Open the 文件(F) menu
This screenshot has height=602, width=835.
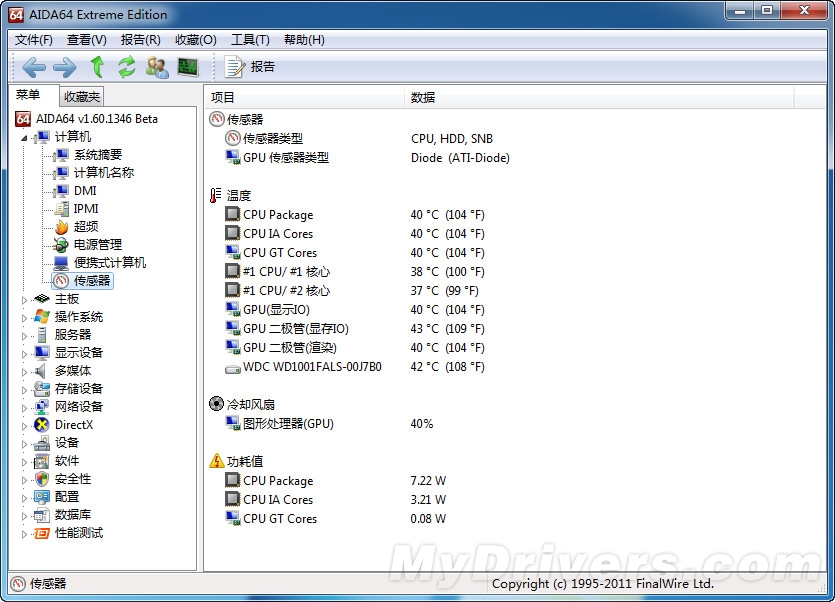click(34, 40)
